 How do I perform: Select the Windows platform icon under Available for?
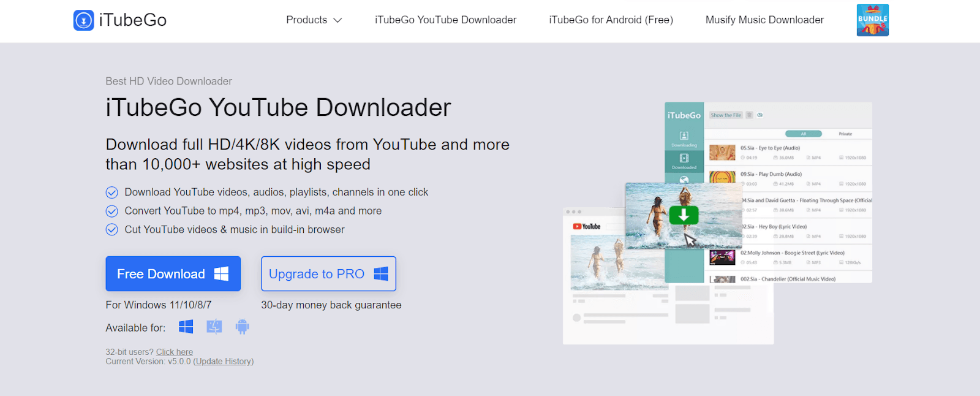click(x=186, y=327)
